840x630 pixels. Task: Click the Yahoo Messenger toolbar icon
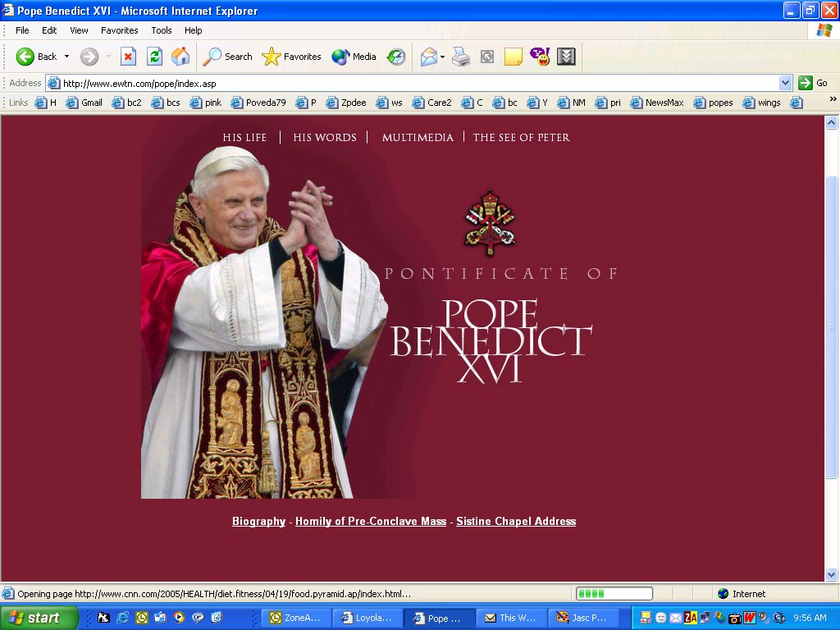[x=539, y=57]
